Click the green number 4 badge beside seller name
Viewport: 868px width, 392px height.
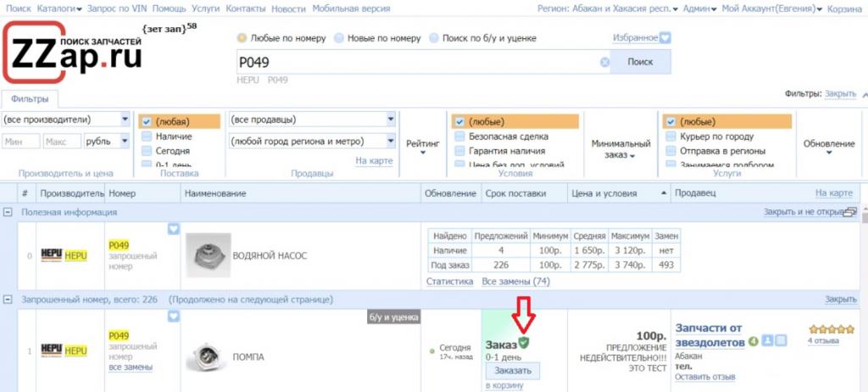(x=753, y=341)
